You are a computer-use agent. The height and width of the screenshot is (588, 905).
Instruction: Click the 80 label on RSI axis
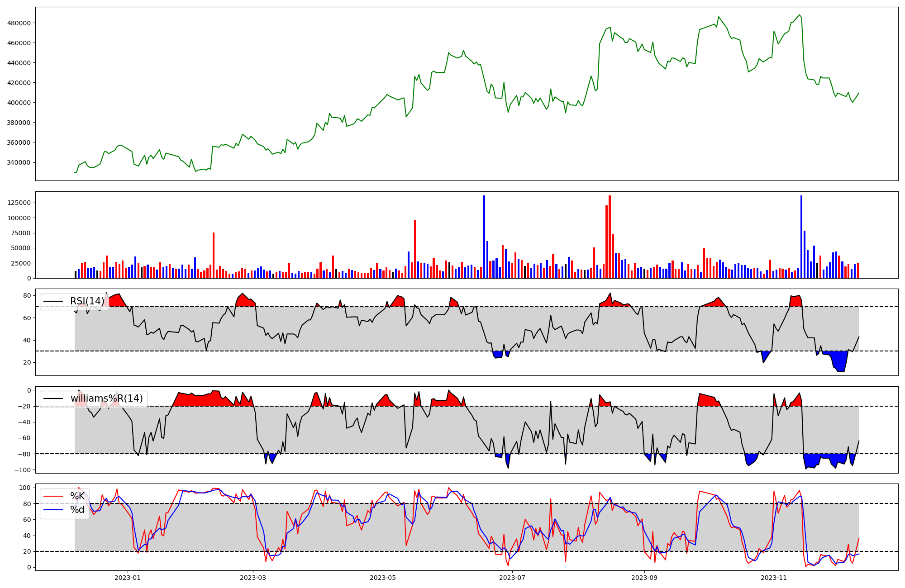pos(27,296)
